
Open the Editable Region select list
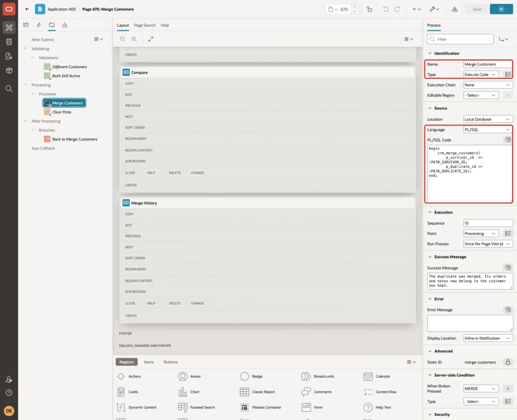[x=481, y=95]
